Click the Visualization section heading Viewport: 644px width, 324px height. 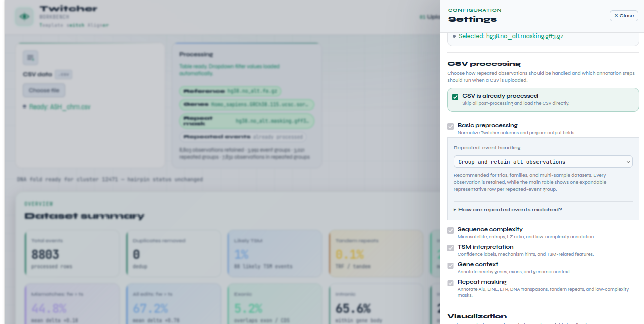477,316
